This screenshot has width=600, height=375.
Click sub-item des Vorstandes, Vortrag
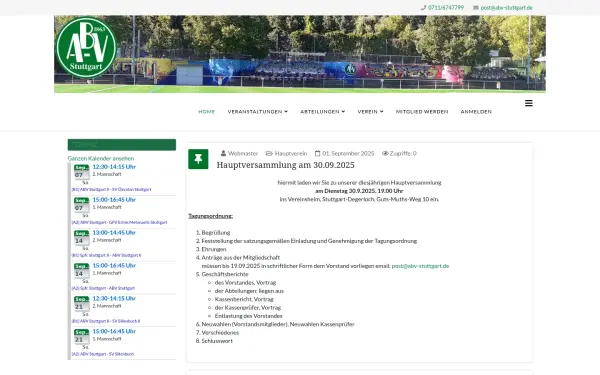pyautogui.click(x=245, y=282)
